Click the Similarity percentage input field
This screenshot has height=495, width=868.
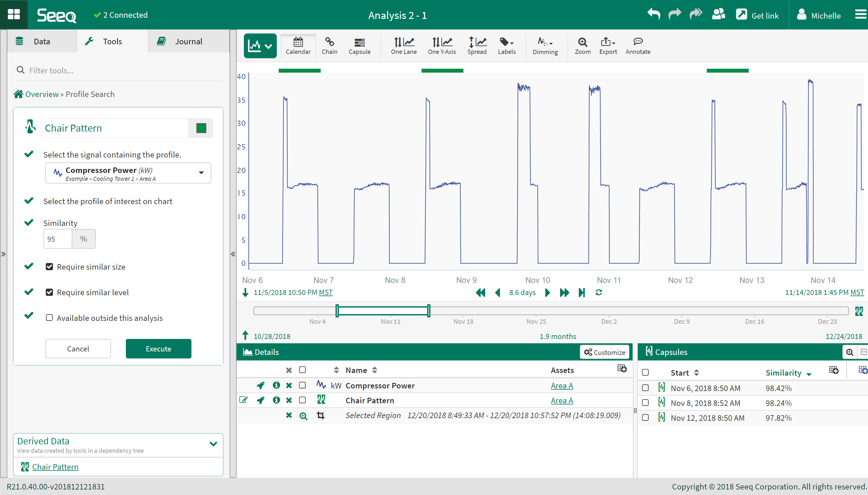click(x=58, y=239)
